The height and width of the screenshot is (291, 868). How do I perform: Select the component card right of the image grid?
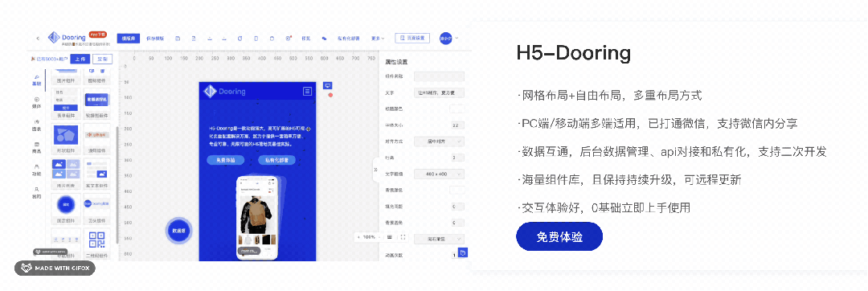pyautogui.click(x=96, y=174)
